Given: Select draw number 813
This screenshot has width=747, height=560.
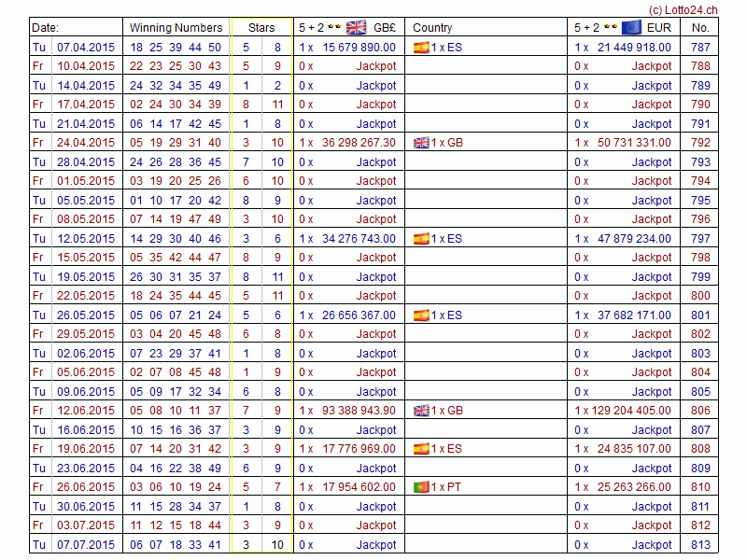Looking at the screenshot, I should (700, 545).
